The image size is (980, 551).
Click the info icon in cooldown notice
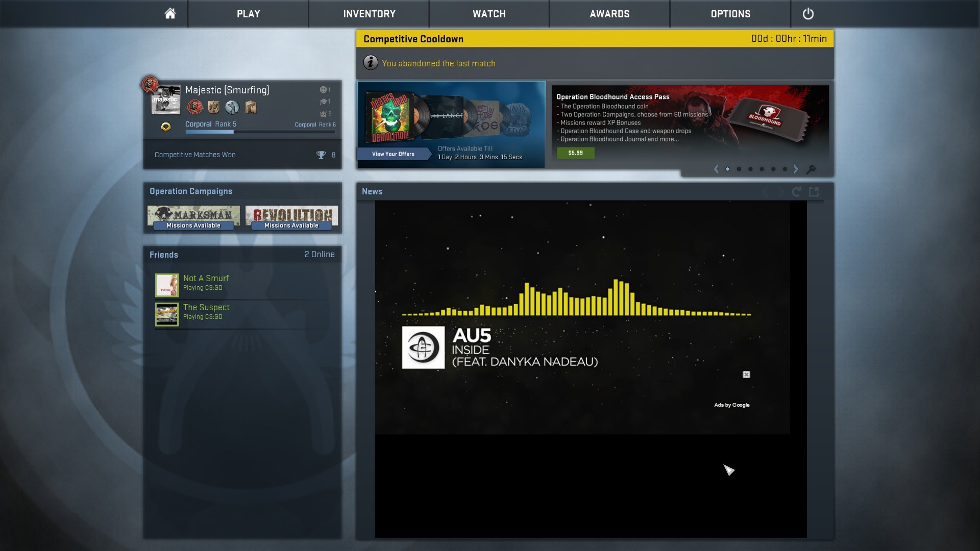371,63
